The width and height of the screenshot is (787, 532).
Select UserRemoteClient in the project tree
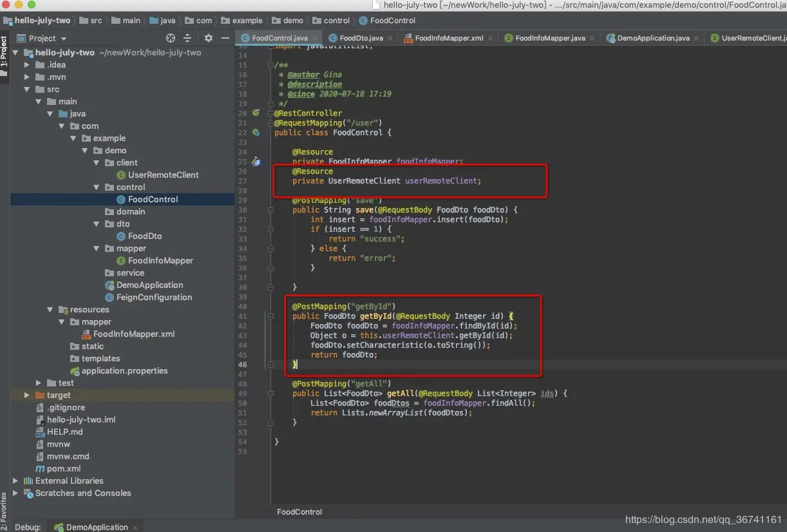[x=163, y=175]
